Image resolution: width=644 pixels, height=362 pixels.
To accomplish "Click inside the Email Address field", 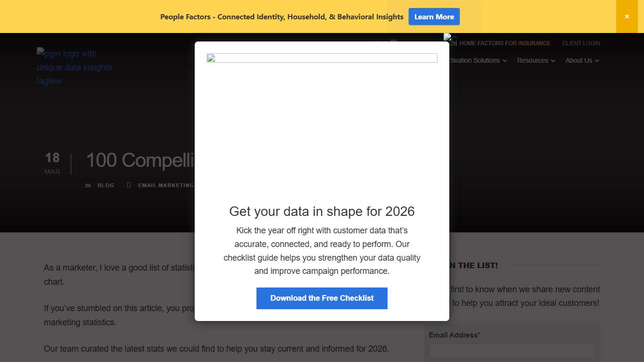I will pos(512,350).
